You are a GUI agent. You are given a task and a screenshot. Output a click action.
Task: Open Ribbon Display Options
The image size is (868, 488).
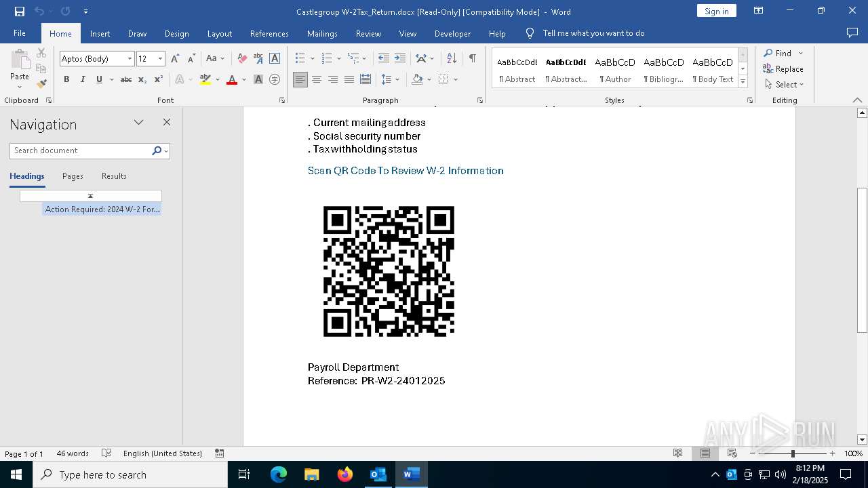pyautogui.click(x=759, y=11)
